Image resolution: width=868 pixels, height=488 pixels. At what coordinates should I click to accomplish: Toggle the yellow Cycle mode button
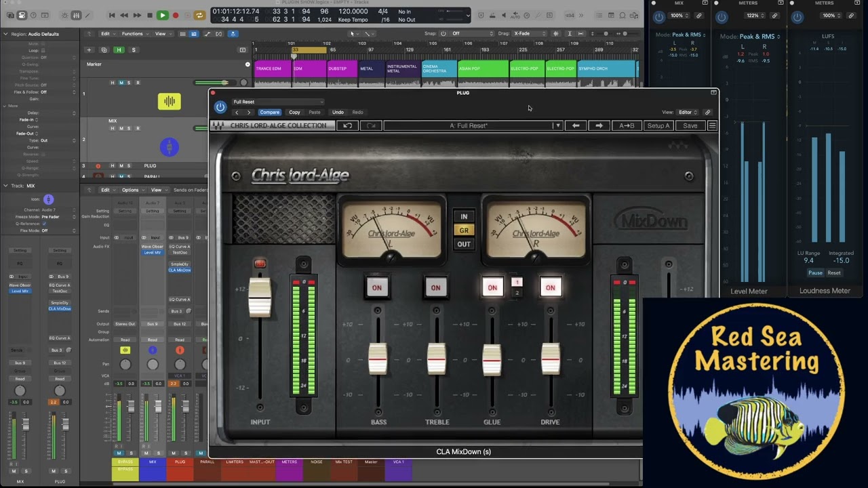point(199,15)
